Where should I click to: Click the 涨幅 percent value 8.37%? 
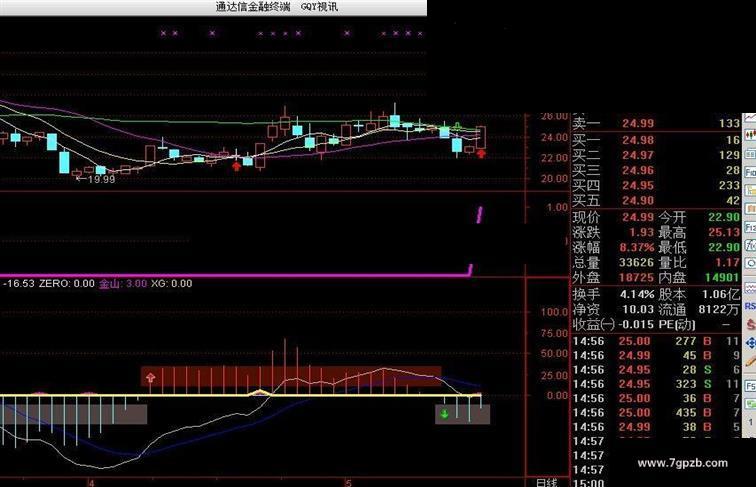point(637,247)
